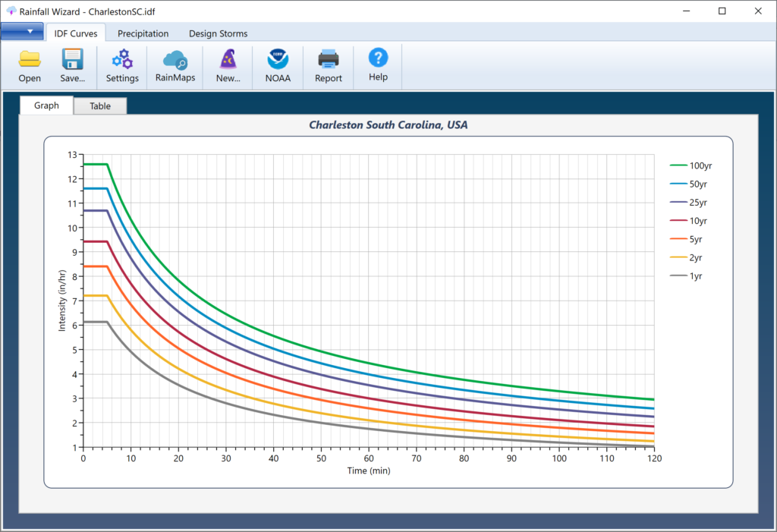Close the Rainfall Wizard window
The image size is (777, 532).
(758, 11)
